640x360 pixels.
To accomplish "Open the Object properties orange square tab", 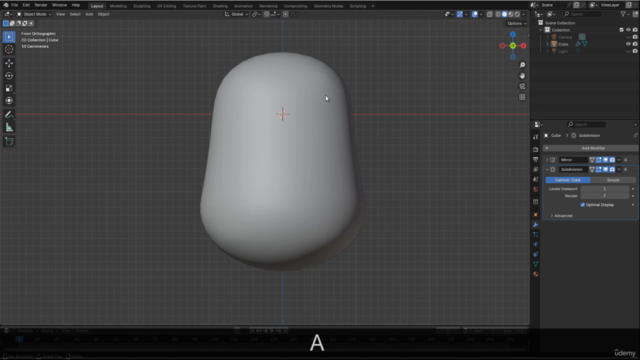I will tap(536, 215).
